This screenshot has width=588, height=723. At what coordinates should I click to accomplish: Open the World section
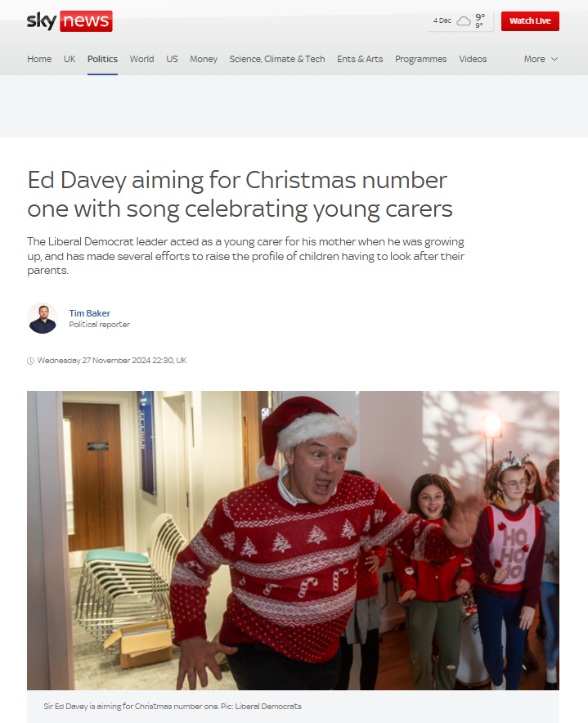[141, 59]
